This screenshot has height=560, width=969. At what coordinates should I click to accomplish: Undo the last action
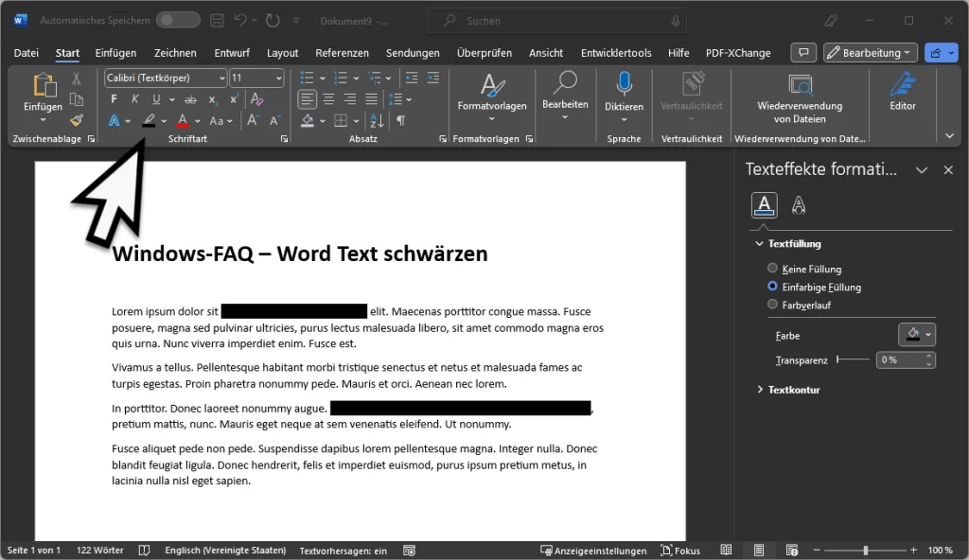click(240, 21)
